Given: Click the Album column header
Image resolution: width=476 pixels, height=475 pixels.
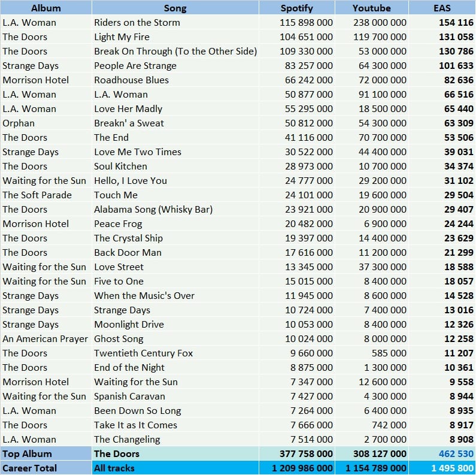Looking at the screenshot, I should coord(46,8).
